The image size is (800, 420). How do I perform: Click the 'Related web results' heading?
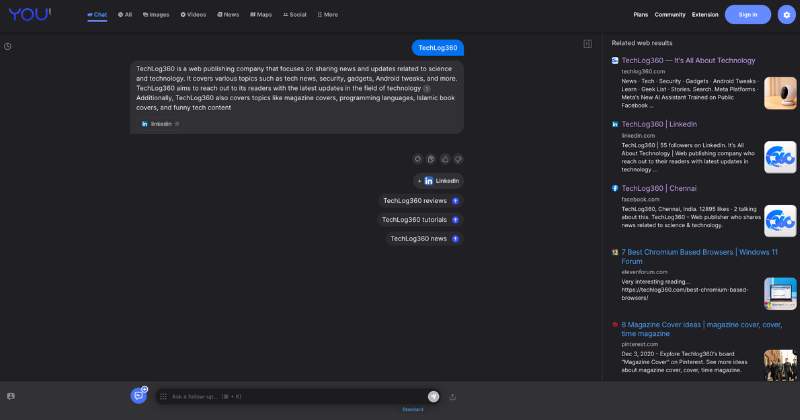point(642,43)
